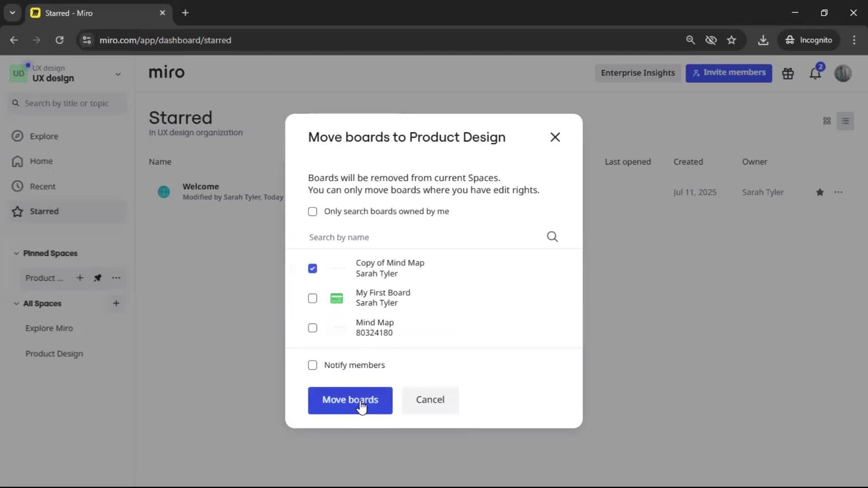Reload the page
The width and height of the screenshot is (868, 488).
pyautogui.click(x=59, y=40)
